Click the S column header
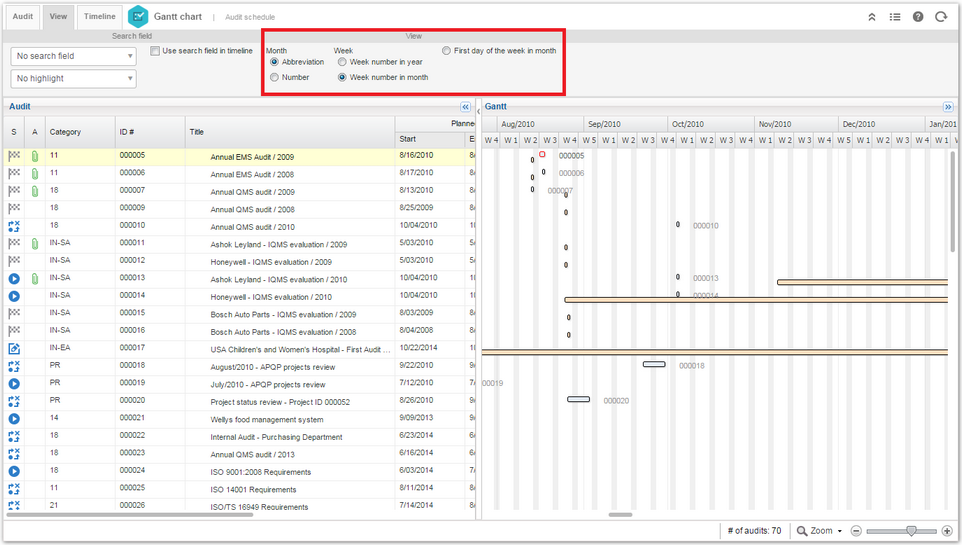962x545 pixels. click(x=14, y=132)
